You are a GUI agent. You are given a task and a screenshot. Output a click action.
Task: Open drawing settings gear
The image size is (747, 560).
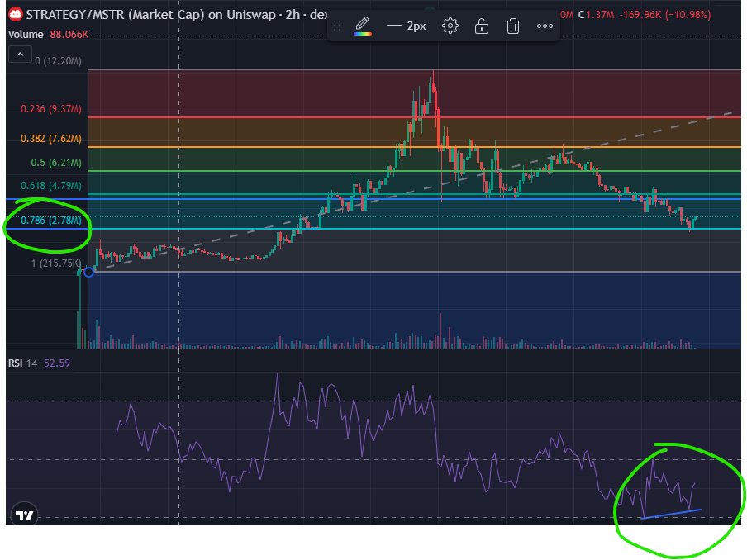pyautogui.click(x=450, y=26)
